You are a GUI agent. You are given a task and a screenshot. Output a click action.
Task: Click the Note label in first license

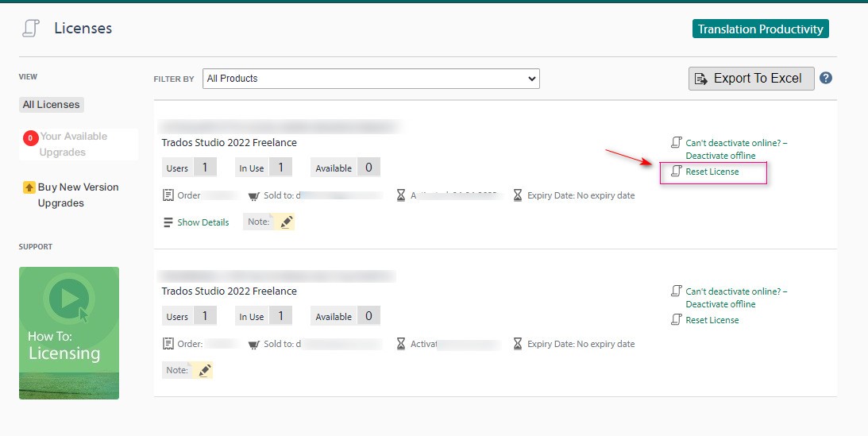pos(259,222)
